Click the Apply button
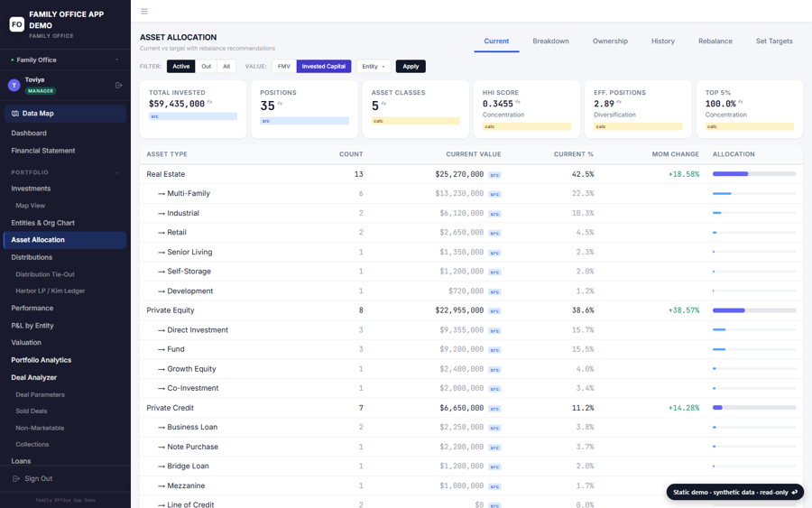Image resolution: width=812 pixels, height=508 pixels. click(x=411, y=66)
